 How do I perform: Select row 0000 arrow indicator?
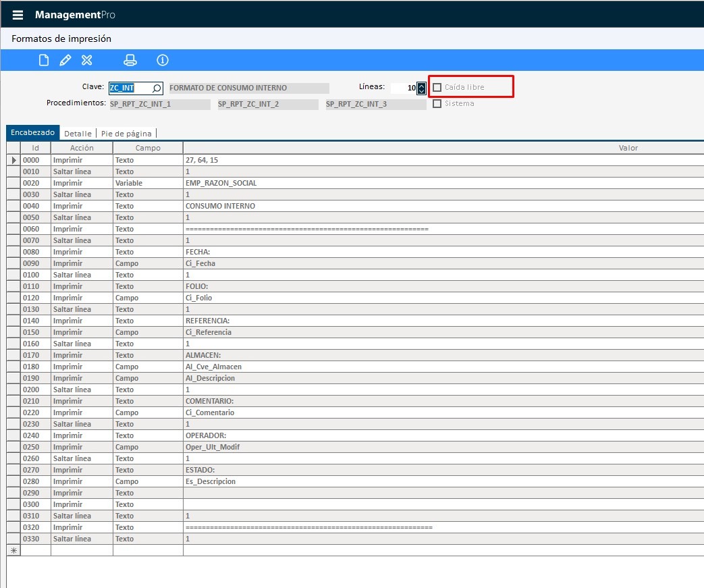click(13, 160)
